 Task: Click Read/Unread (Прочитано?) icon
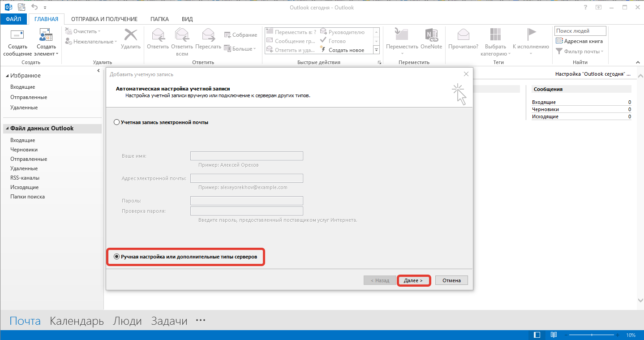pyautogui.click(x=463, y=35)
